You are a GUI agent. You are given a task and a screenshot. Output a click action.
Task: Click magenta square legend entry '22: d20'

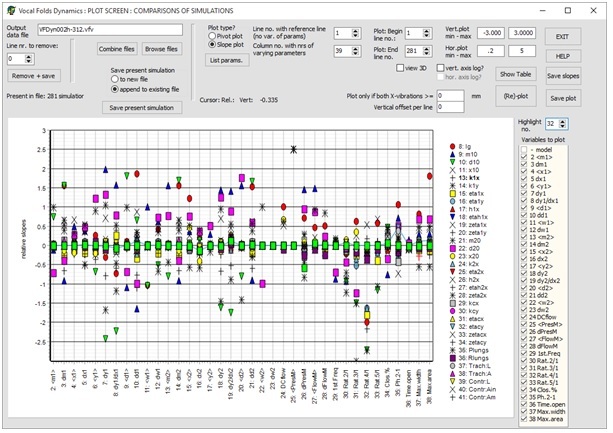(465, 248)
